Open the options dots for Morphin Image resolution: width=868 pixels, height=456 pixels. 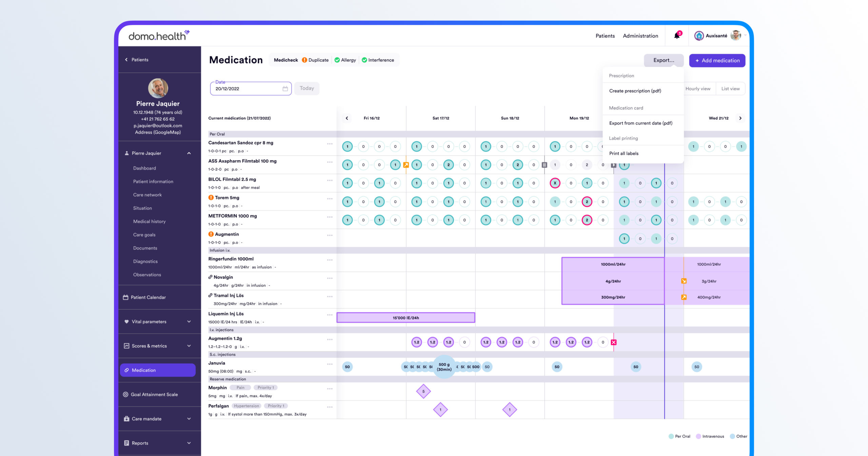pos(330,389)
